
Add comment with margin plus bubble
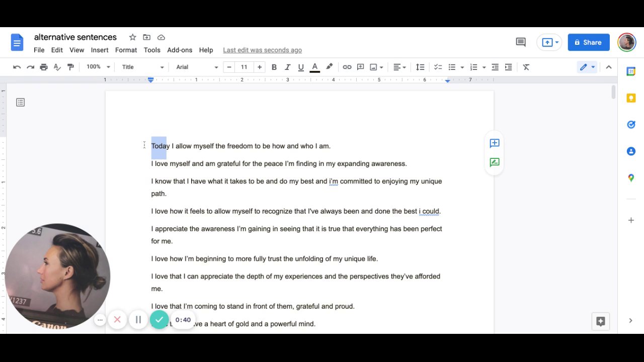point(495,143)
